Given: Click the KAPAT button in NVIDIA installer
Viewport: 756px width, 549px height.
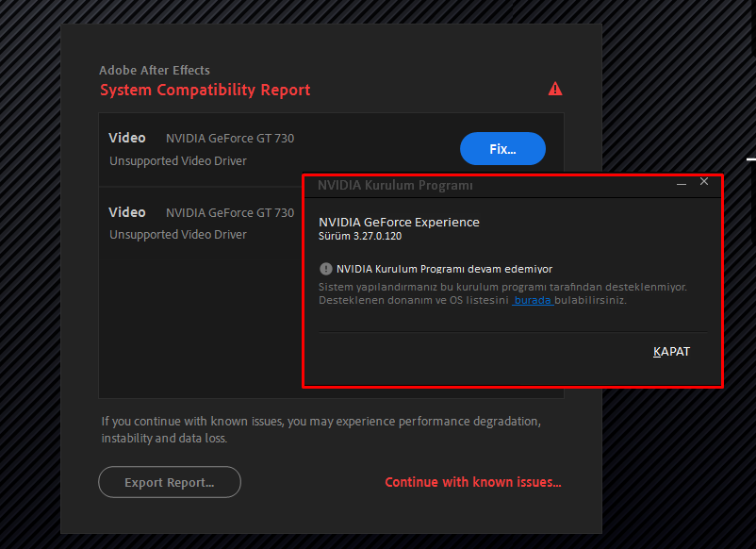Looking at the screenshot, I should (671, 352).
